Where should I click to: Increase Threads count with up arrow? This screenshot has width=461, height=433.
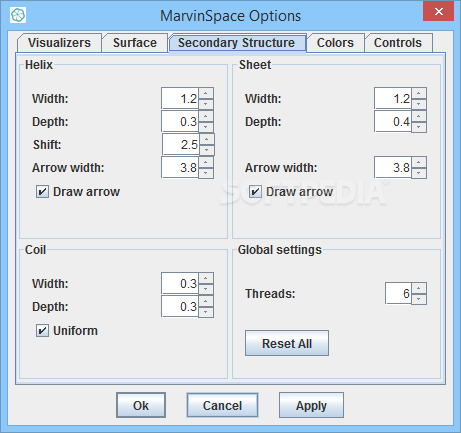click(419, 288)
